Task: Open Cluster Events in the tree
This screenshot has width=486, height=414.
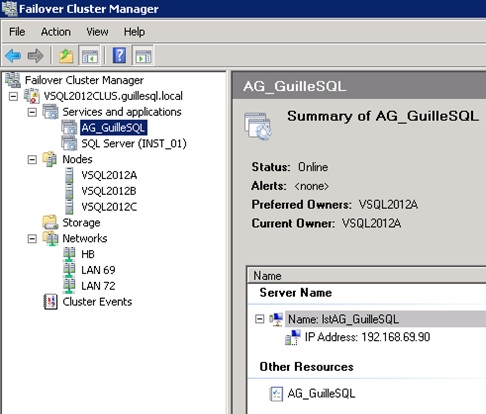Action: pyautogui.click(x=97, y=302)
